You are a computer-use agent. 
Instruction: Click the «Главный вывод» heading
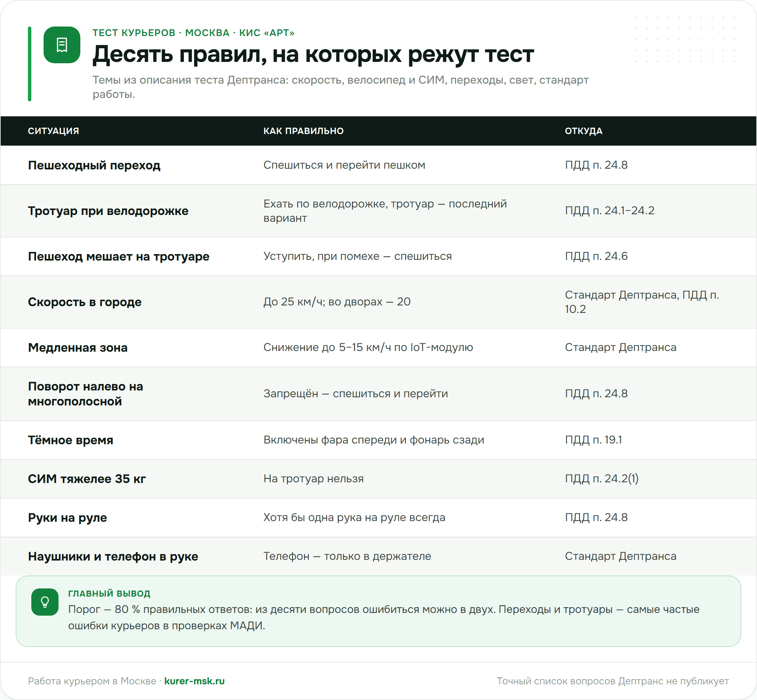tap(109, 594)
